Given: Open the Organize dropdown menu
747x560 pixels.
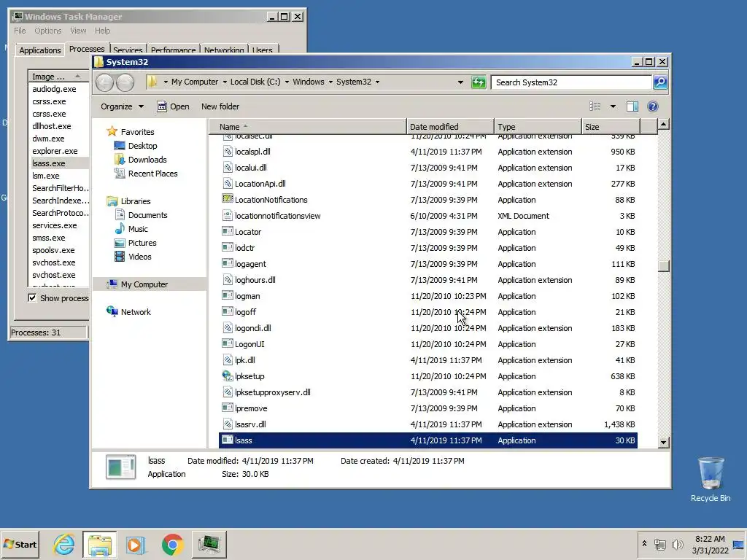Looking at the screenshot, I should (122, 106).
